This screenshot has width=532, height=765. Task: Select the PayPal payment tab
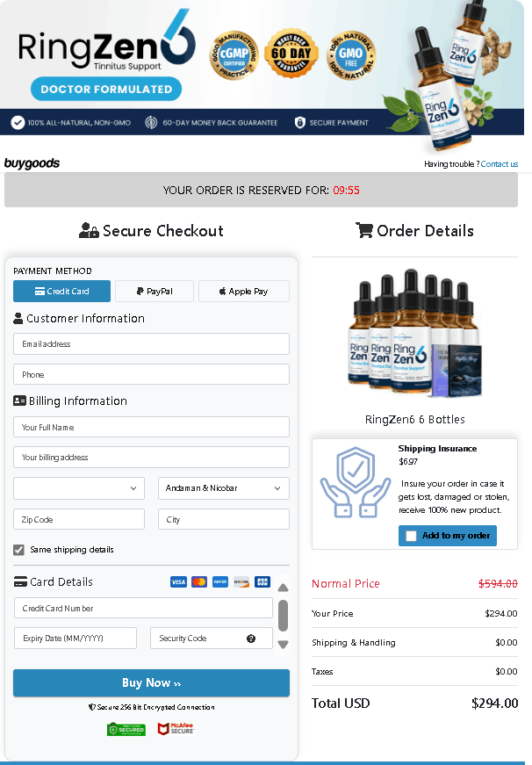155,292
